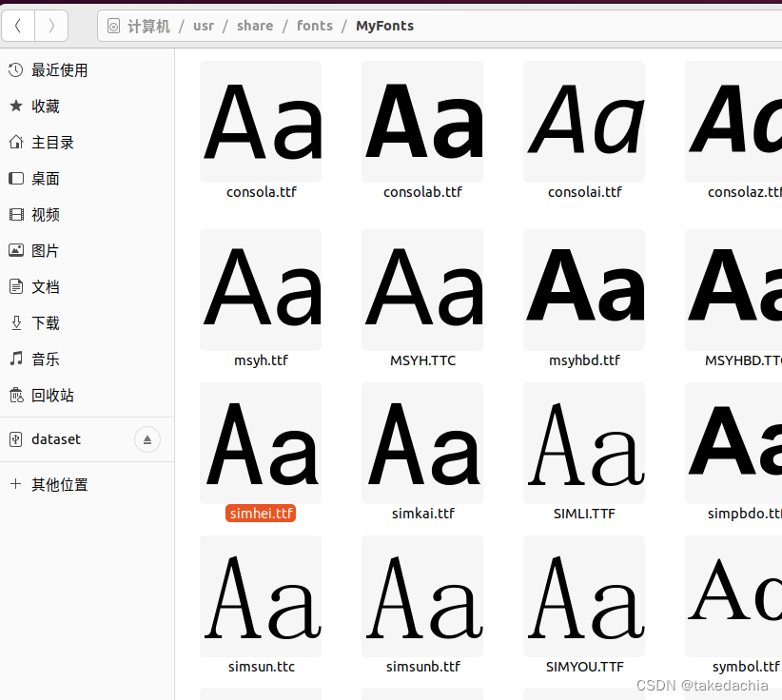
Task: Go forward with the right arrow button
Action: pos(51,26)
